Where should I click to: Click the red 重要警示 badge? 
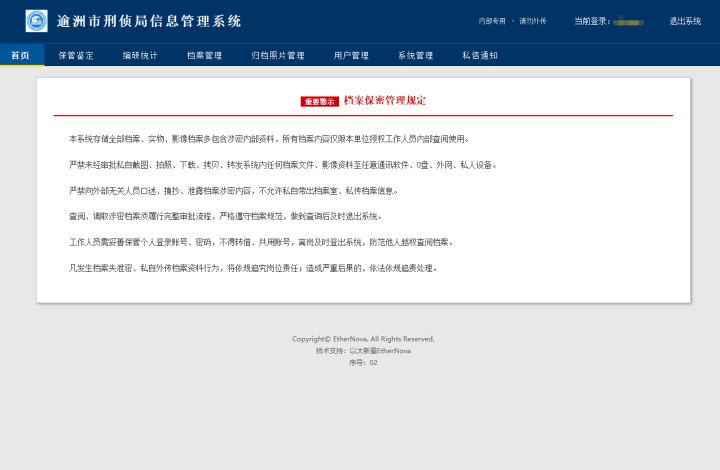320,101
